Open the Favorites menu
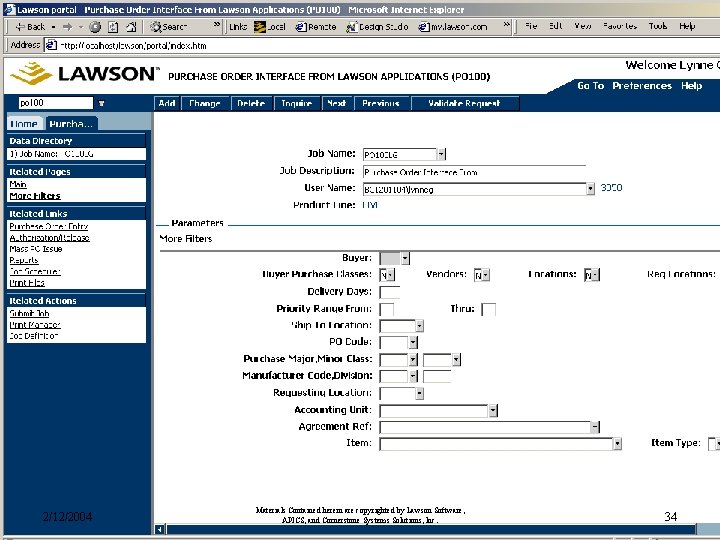The height and width of the screenshot is (540, 720). [x=620, y=26]
